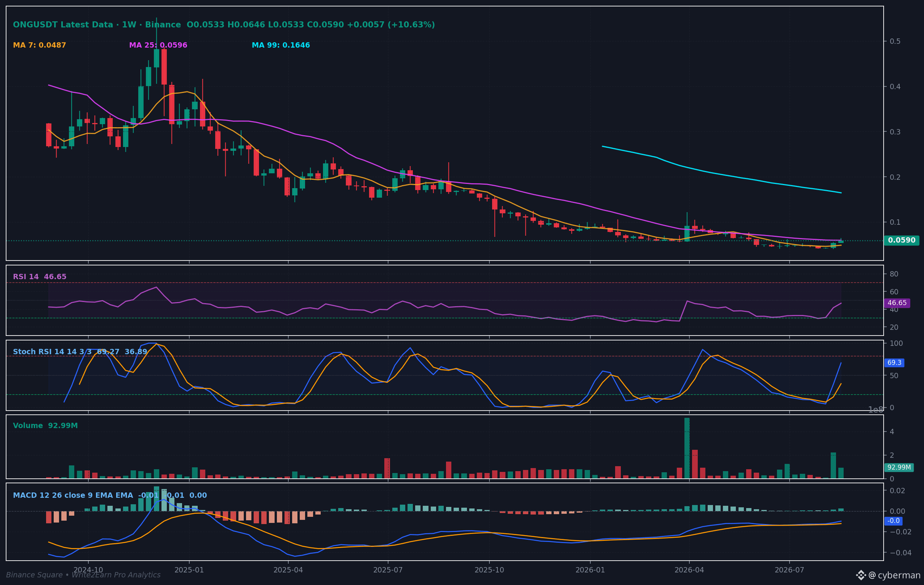The height and width of the screenshot is (585, 924).
Task: Click the 2 tick on the Volume axis
Action: pyautogui.click(x=892, y=456)
